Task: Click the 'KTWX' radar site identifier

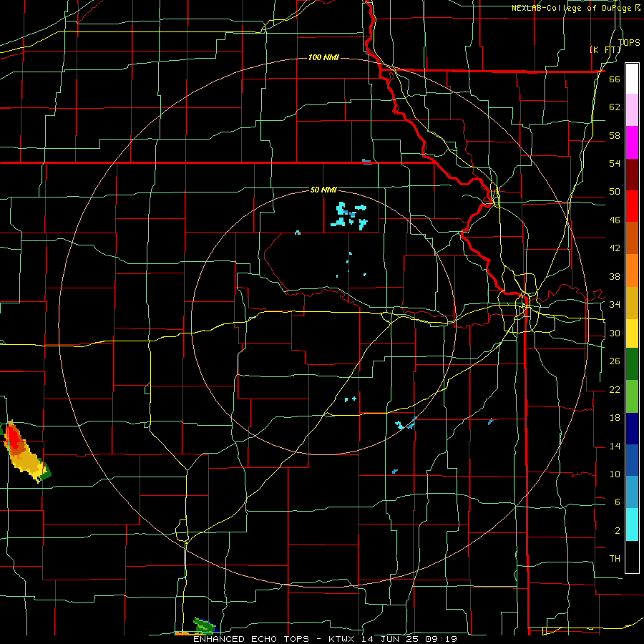Action: click(x=343, y=639)
